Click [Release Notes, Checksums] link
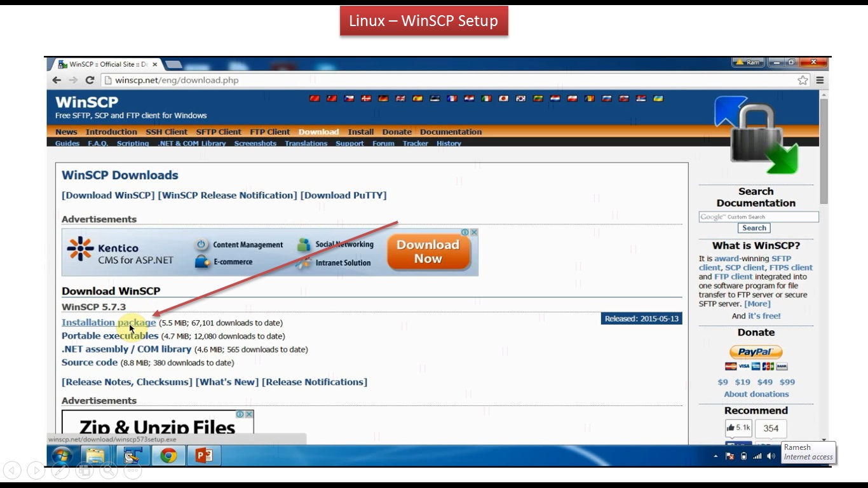The width and height of the screenshot is (868, 488). (127, 382)
